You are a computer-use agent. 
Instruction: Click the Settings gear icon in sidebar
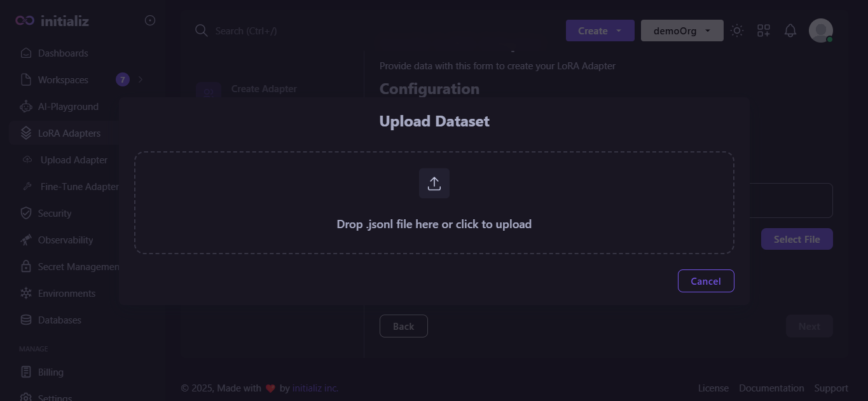[26, 397]
